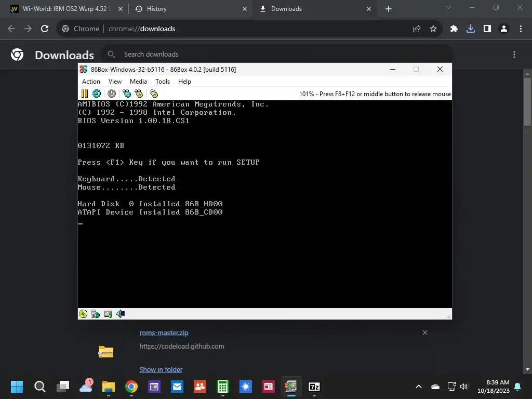Open Tools menu in 86Box
The width and height of the screenshot is (532, 399).
[x=163, y=82]
